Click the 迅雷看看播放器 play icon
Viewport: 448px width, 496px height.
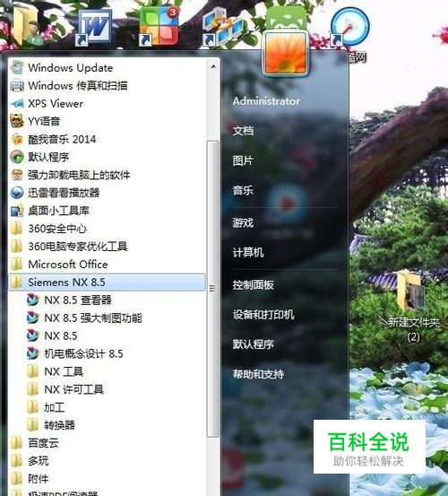pyautogui.click(x=17, y=193)
